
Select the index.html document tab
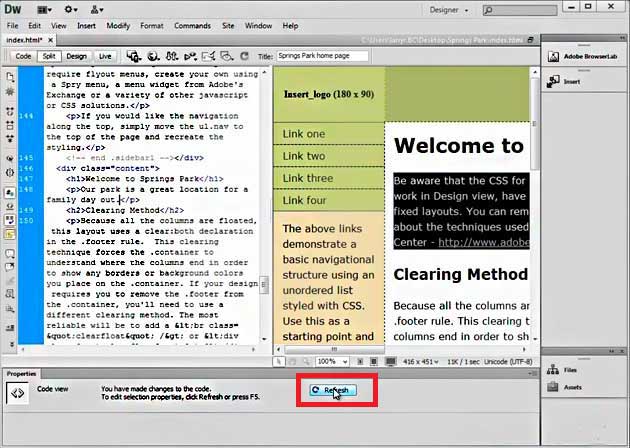[24, 40]
